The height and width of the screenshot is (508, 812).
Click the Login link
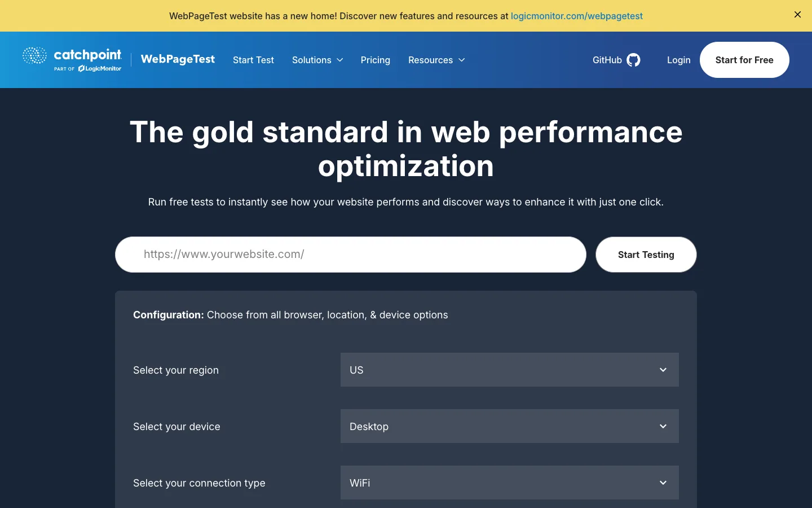(x=679, y=60)
